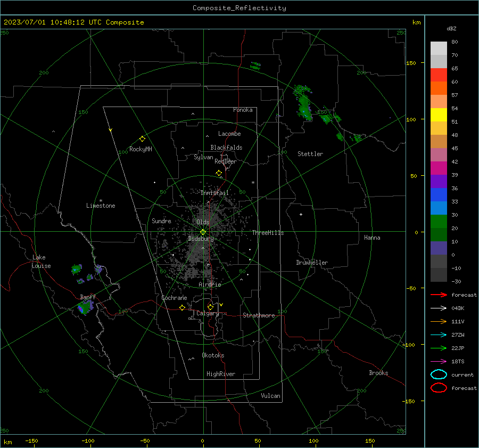Pick the lightest grey 80-70 dBZ swatch
The image size is (479, 448).
coord(439,48)
